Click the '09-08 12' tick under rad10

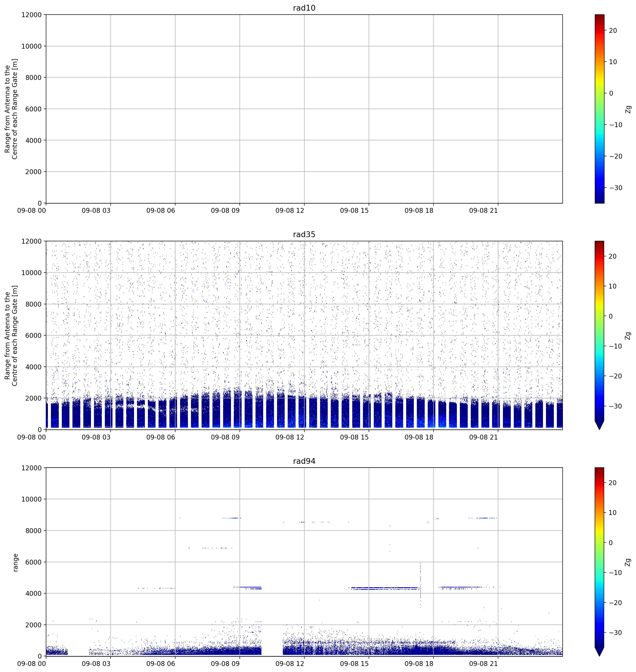tap(290, 211)
